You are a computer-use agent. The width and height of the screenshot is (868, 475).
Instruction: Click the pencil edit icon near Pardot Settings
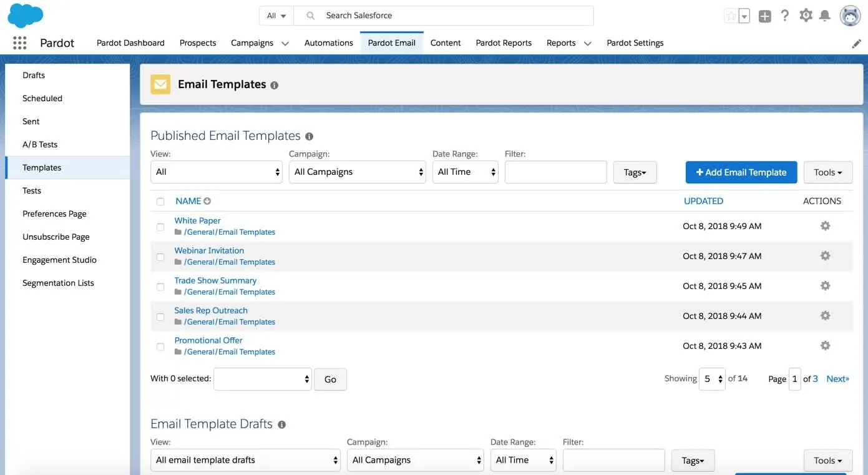pos(856,43)
